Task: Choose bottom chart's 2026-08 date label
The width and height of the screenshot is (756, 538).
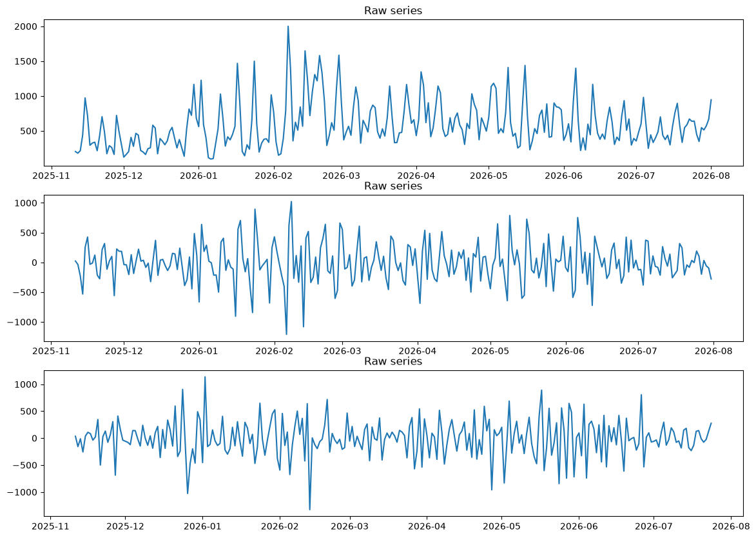Action: (x=731, y=526)
